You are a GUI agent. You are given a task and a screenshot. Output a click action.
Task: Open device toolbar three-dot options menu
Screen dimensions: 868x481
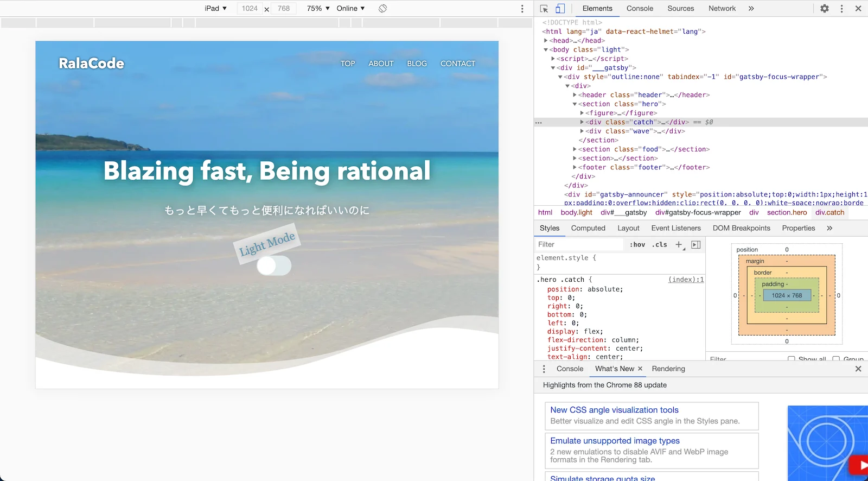click(522, 9)
